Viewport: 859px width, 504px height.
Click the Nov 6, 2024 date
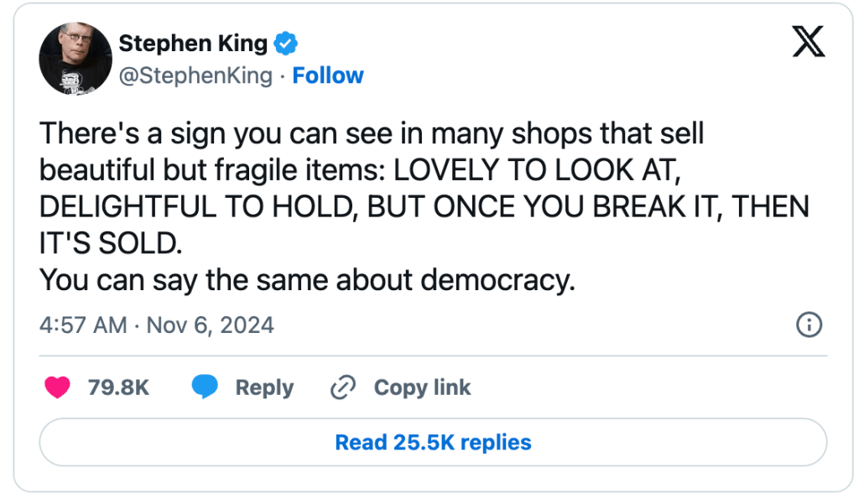[211, 325]
